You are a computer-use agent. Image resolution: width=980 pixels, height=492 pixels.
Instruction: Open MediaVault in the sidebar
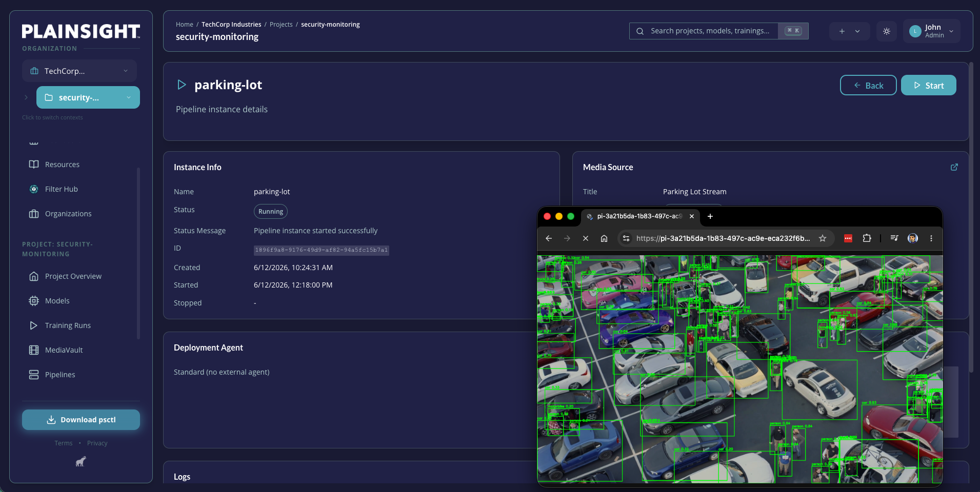coord(64,350)
